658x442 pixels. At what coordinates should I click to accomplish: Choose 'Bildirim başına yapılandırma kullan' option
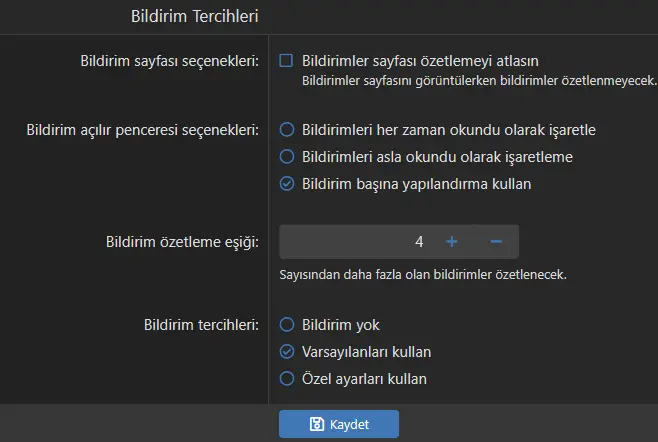[287, 184]
